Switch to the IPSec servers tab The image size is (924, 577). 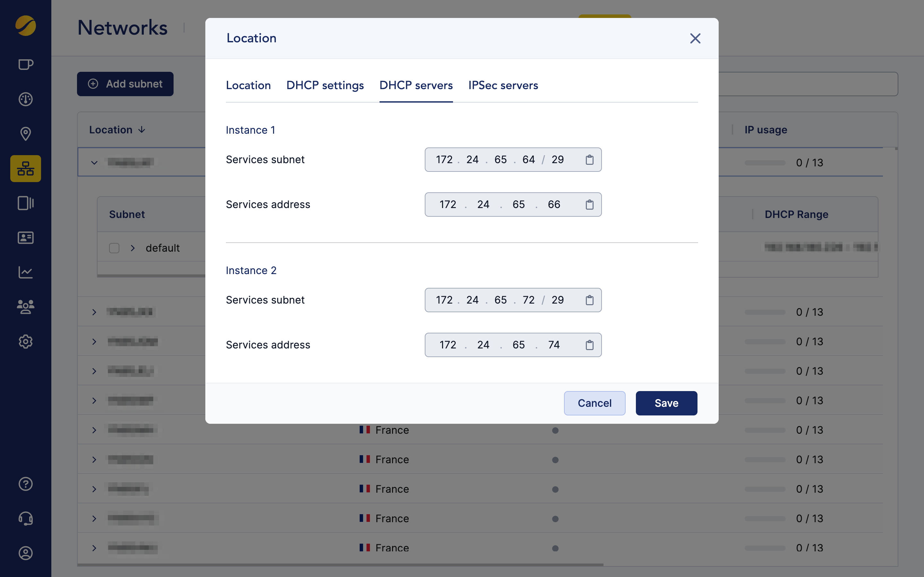point(503,85)
